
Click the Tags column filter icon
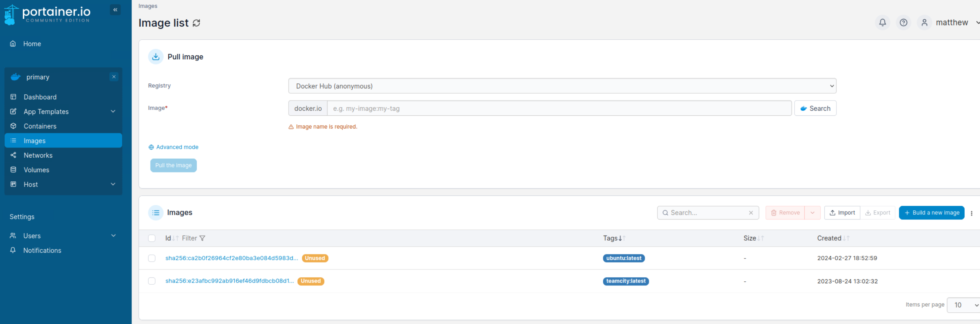(x=202, y=238)
